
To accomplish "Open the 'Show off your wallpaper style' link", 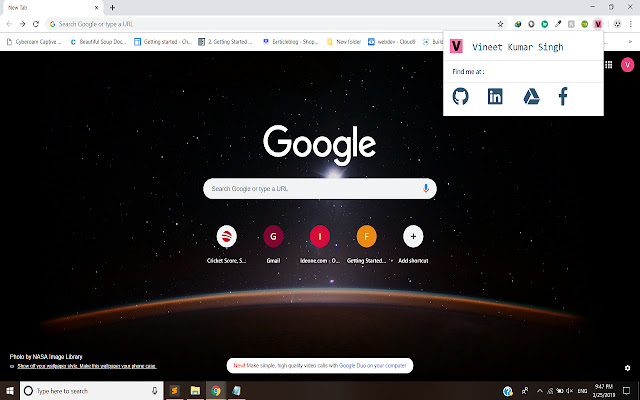I will click(87, 366).
